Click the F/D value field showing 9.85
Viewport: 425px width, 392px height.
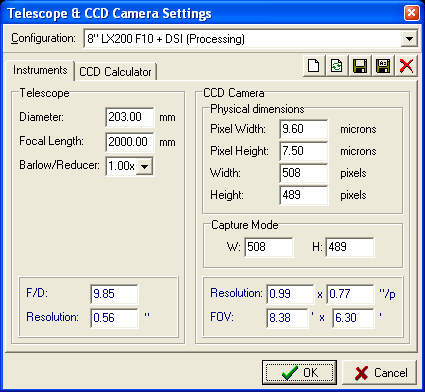[114, 294]
